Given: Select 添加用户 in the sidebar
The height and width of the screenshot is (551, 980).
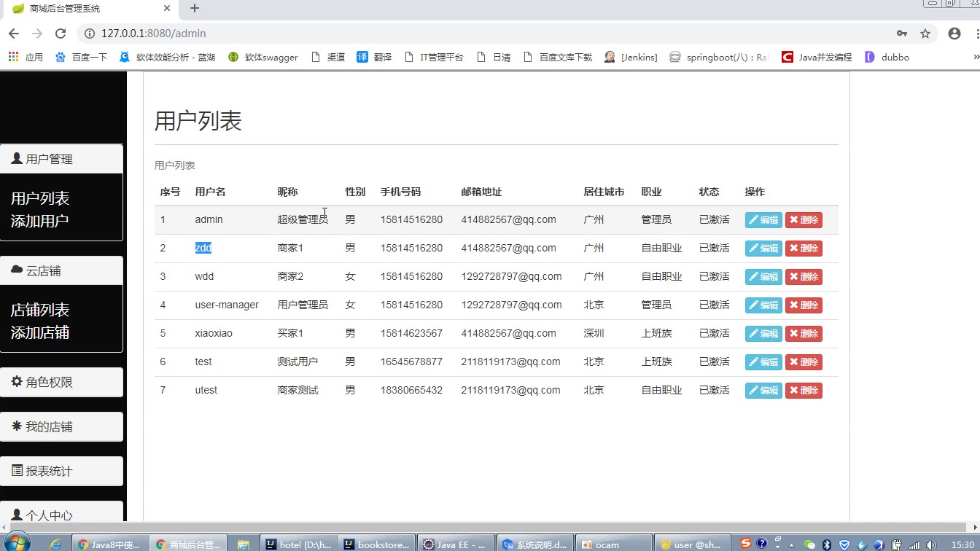Looking at the screenshot, I should click(40, 221).
